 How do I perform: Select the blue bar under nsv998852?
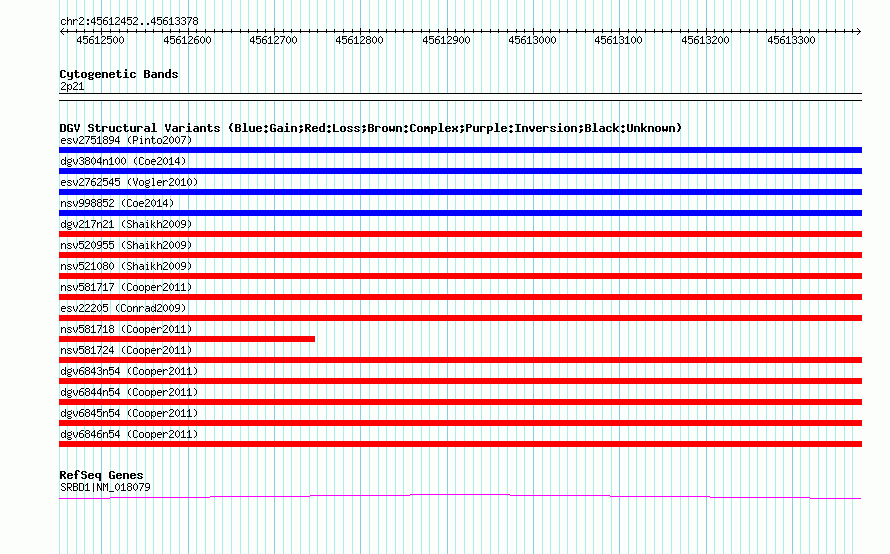pos(460,213)
